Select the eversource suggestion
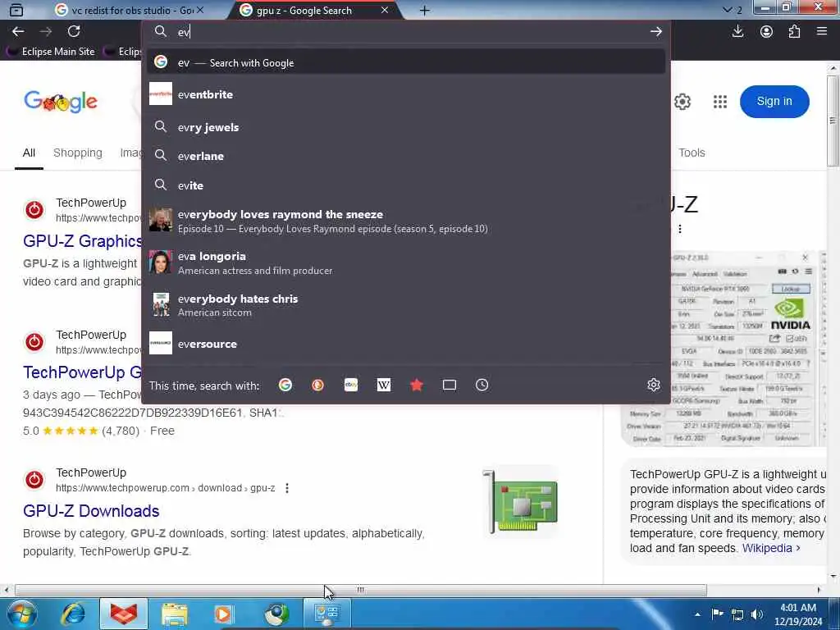 (406, 344)
